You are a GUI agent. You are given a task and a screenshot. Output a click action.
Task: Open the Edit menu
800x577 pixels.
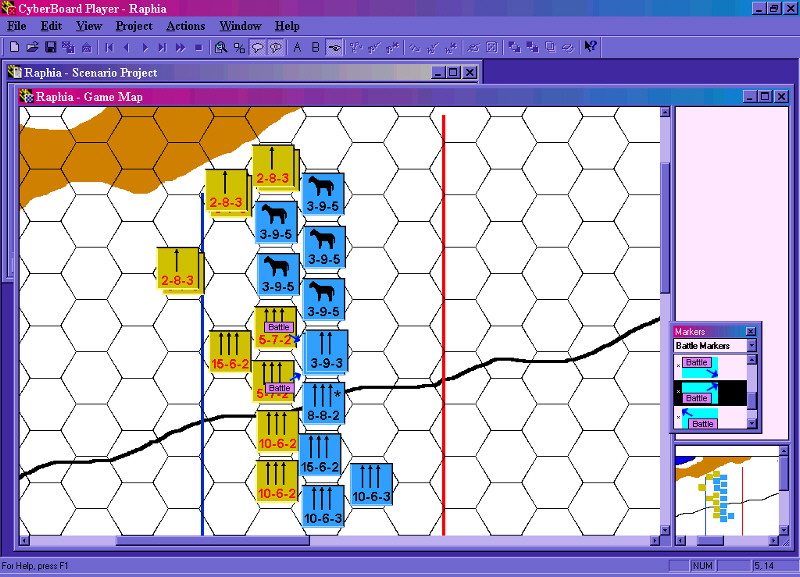tap(51, 26)
